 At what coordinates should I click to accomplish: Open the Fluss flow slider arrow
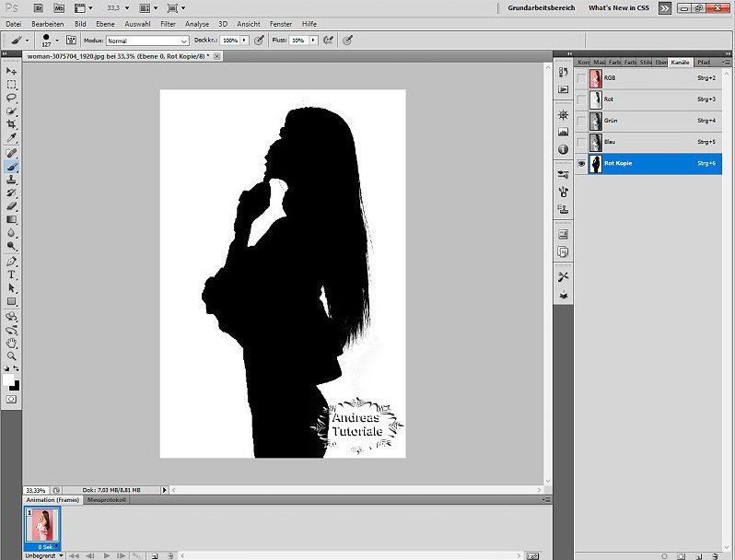click(x=313, y=41)
